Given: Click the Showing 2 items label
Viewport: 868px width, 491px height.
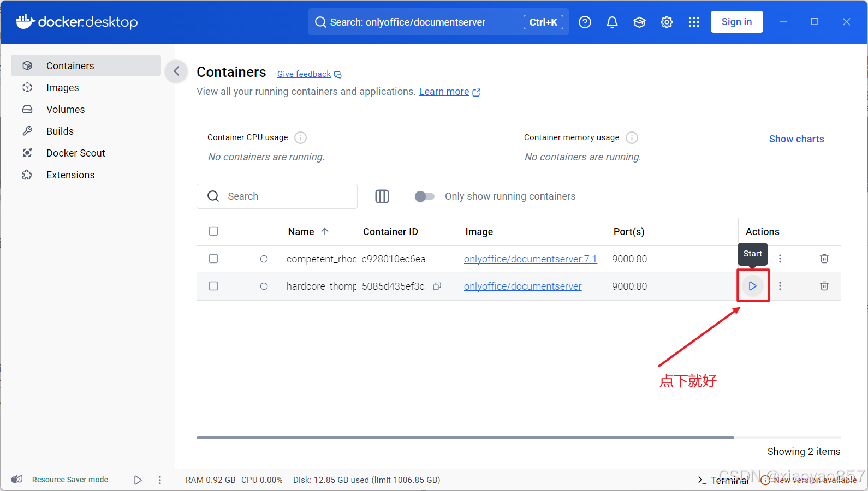Looking at the screenshot, I should tap(804, 452).
